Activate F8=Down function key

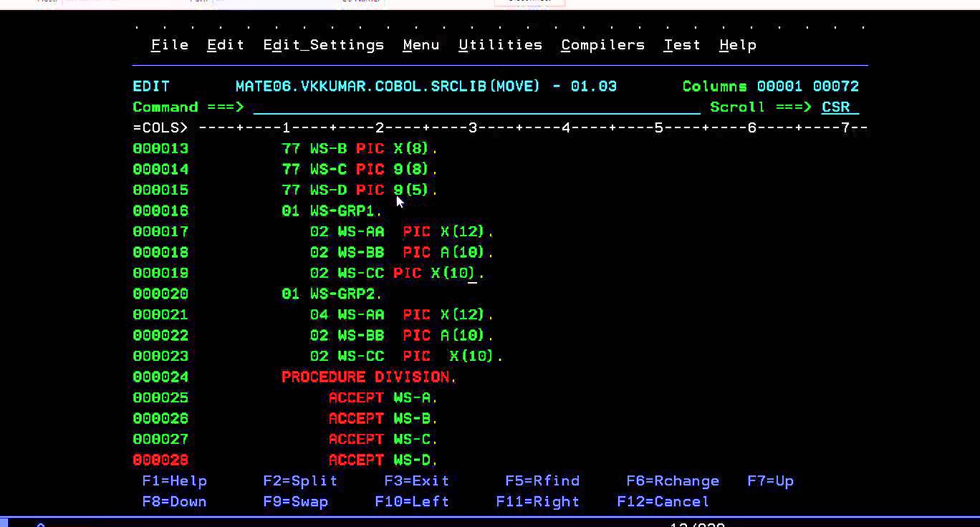click(x=174, y=501)
